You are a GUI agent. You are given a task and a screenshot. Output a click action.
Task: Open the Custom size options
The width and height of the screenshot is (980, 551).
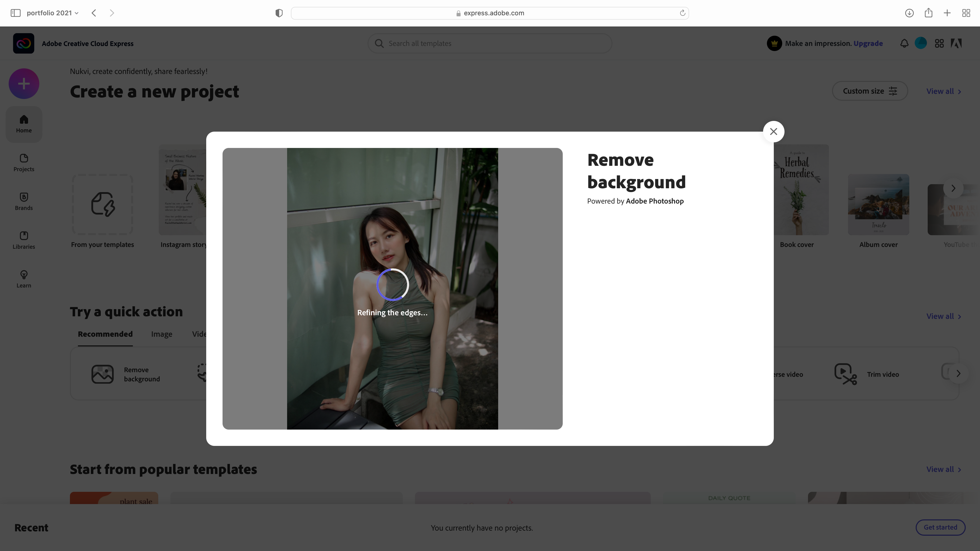coord(870,91)
